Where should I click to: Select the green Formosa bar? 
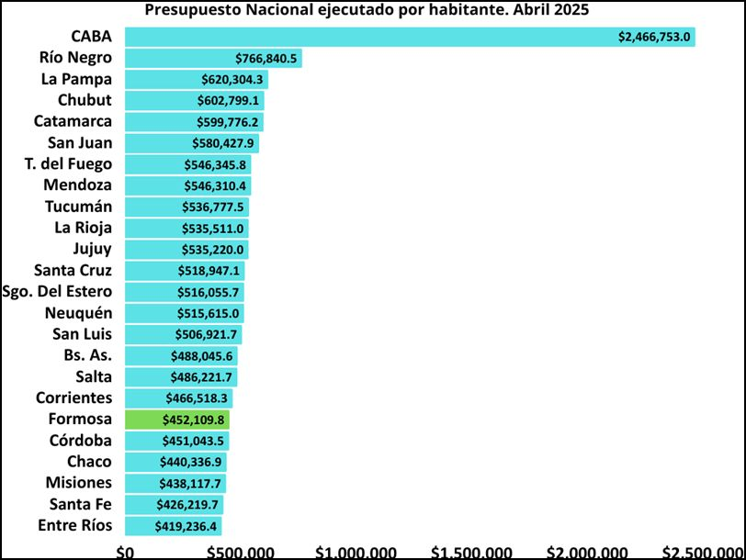coord(177,420)
